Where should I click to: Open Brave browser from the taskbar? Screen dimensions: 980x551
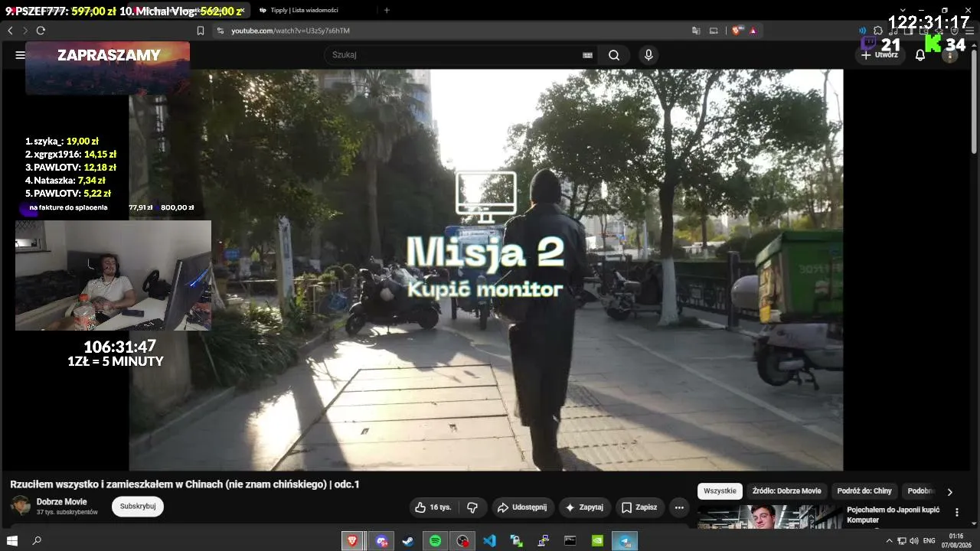[352, 541]
